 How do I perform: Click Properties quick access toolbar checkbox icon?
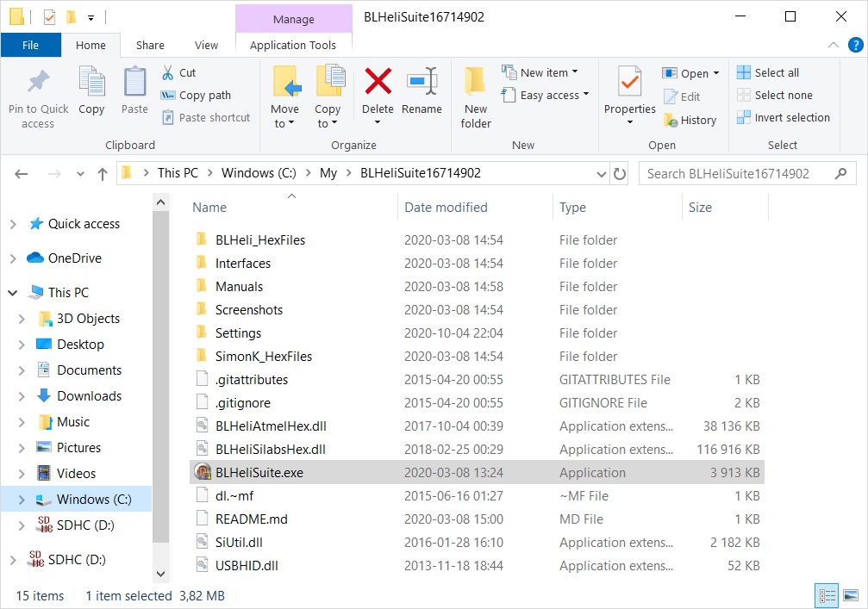pos(50,18)
